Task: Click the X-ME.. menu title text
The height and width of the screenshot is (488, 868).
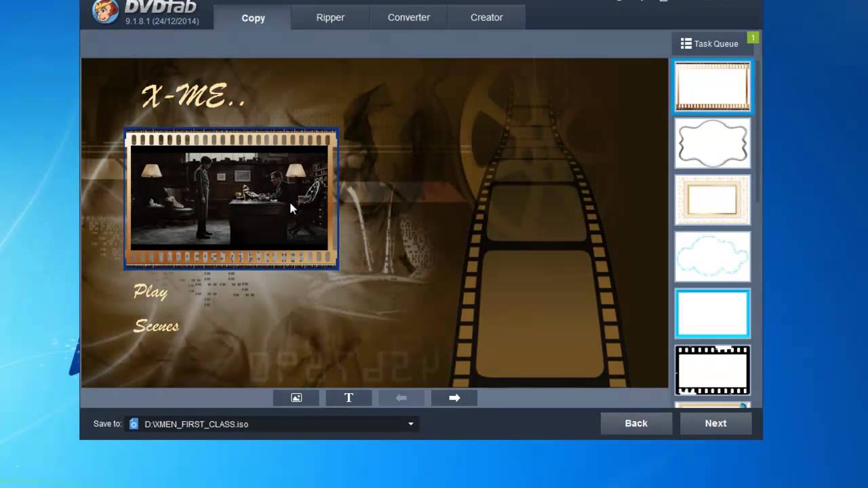Action: tap(193, 96)
